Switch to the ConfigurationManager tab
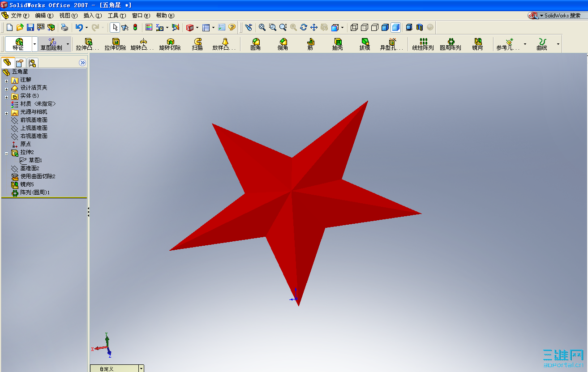 click(32, 63)
